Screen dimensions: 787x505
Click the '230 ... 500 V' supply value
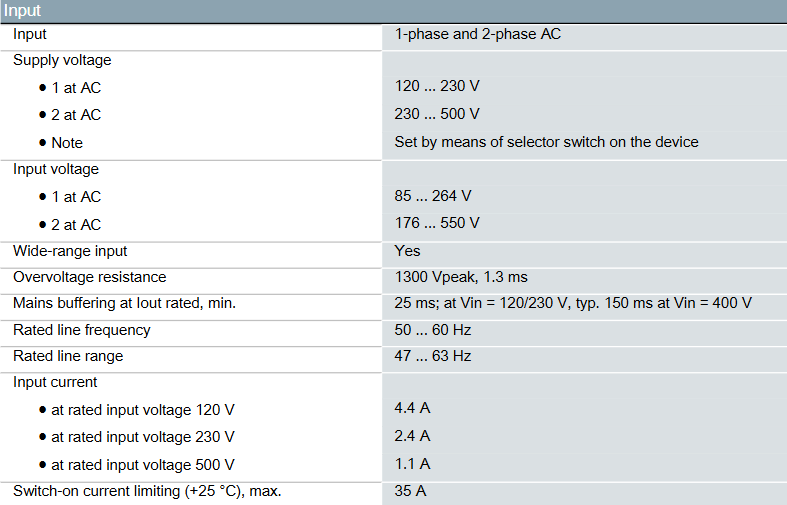pos(437,114)
